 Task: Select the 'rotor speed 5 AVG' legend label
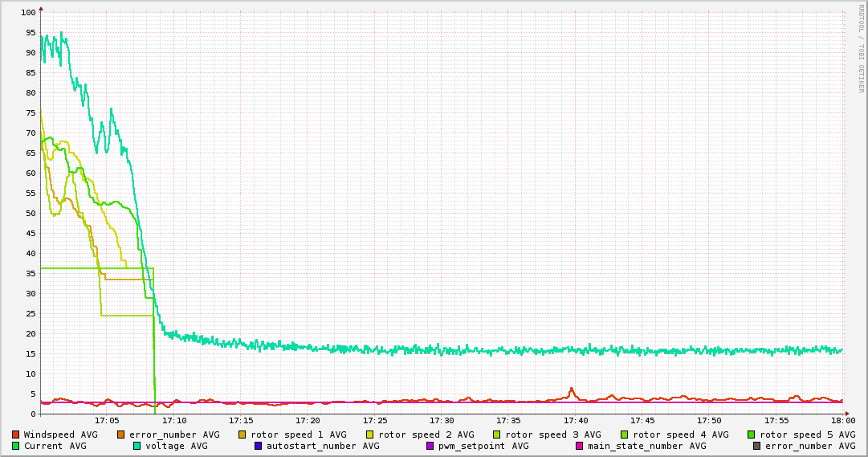(x=808, y=435)
